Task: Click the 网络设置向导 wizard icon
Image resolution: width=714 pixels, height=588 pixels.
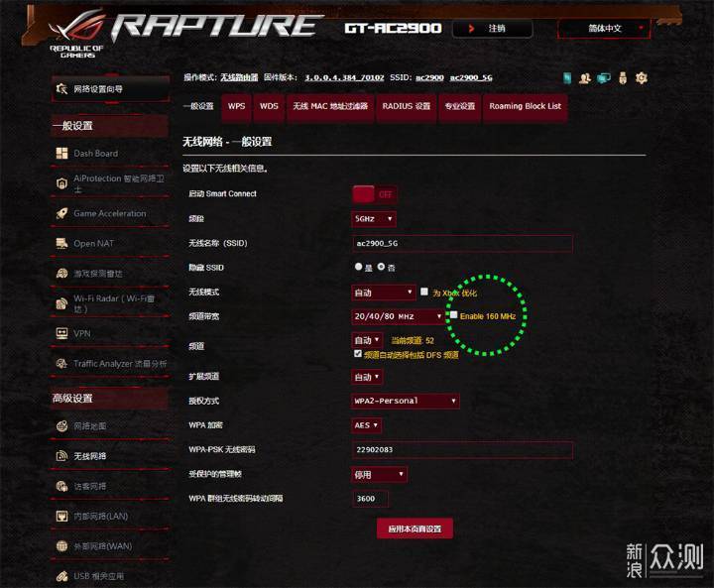Action: tap(61, 89)
